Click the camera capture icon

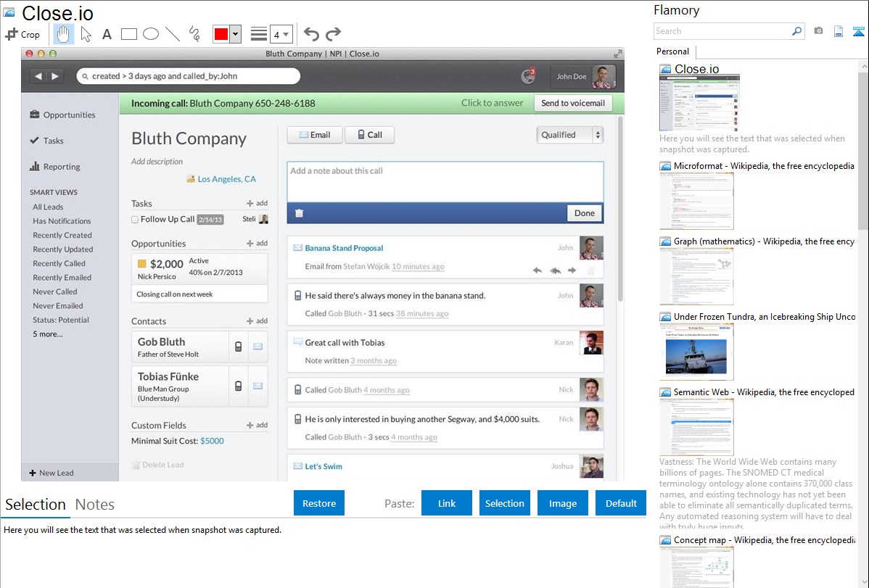pos(818,31)
